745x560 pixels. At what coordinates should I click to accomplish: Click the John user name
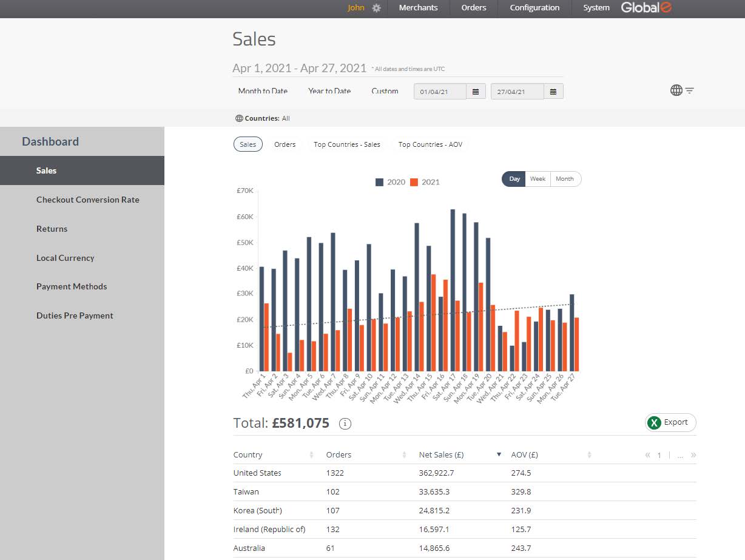(x=356, y=8)
